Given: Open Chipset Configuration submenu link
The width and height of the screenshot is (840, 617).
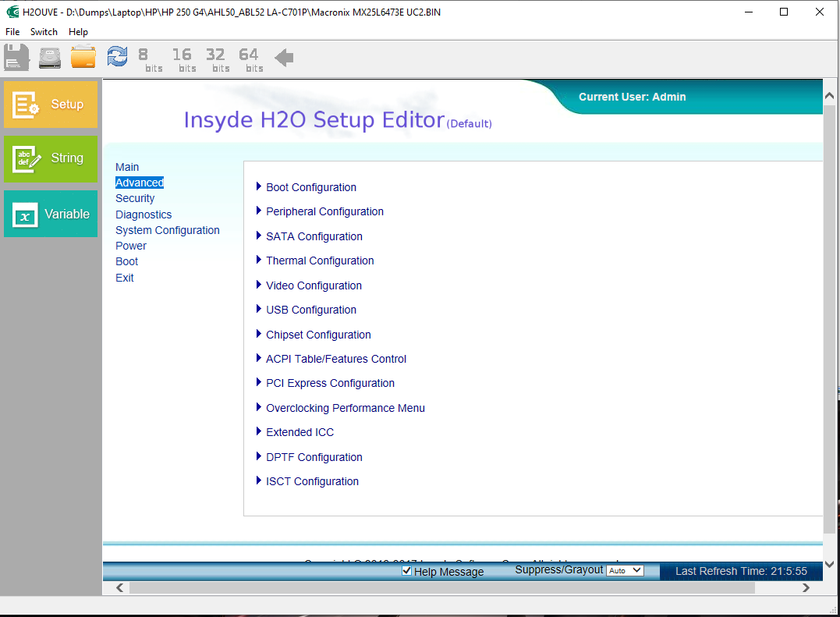Looking at the screenshot, I should 318,335.
